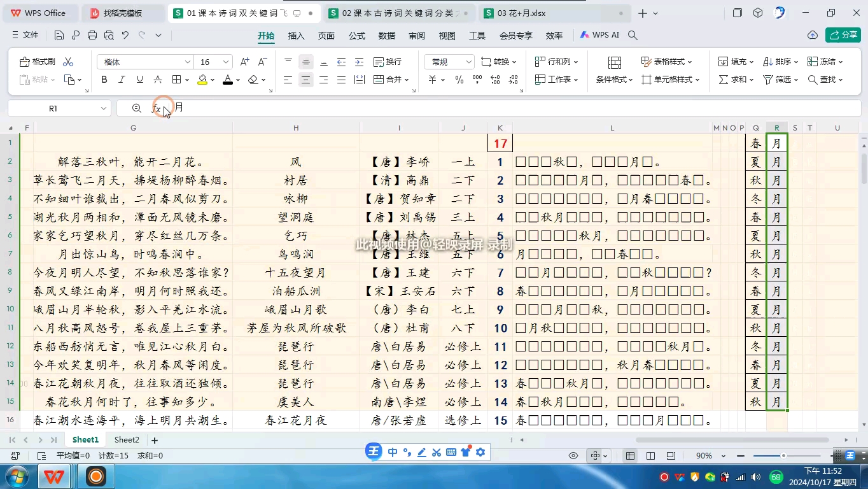Open 条件格式 conditional formatting
This screenshot has width=868, height=489.
[x=614, y=71]
